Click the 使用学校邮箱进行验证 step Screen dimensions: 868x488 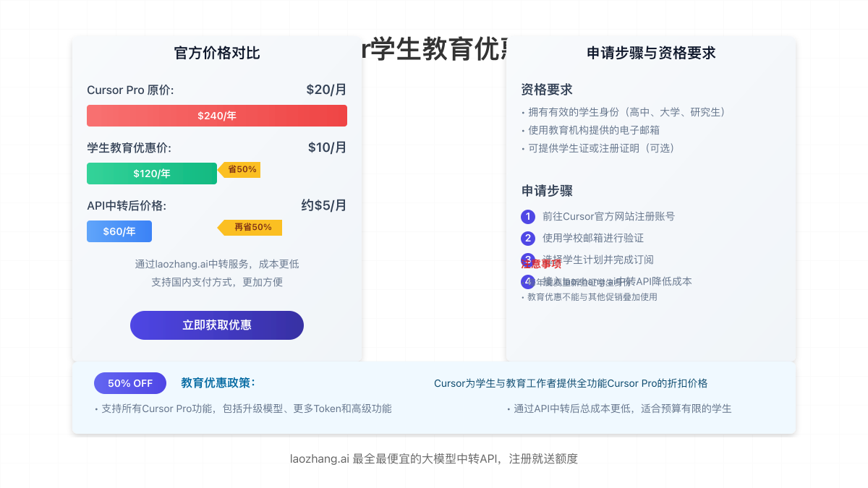click(593, 238)
